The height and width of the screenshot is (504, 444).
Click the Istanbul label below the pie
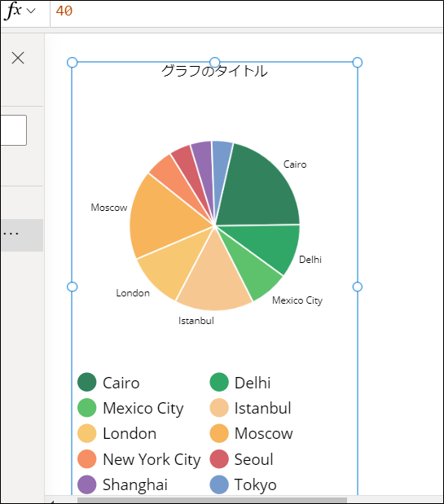tap(196, 321)
